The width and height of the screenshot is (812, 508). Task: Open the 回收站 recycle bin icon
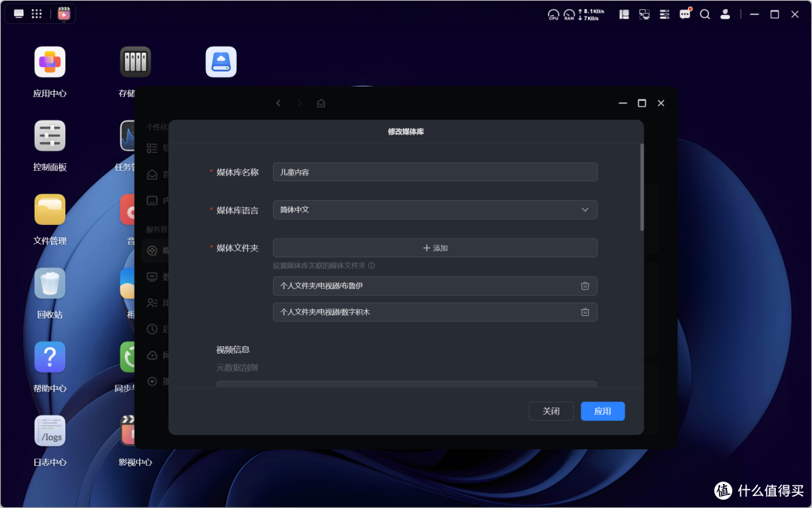click(50, 283)
